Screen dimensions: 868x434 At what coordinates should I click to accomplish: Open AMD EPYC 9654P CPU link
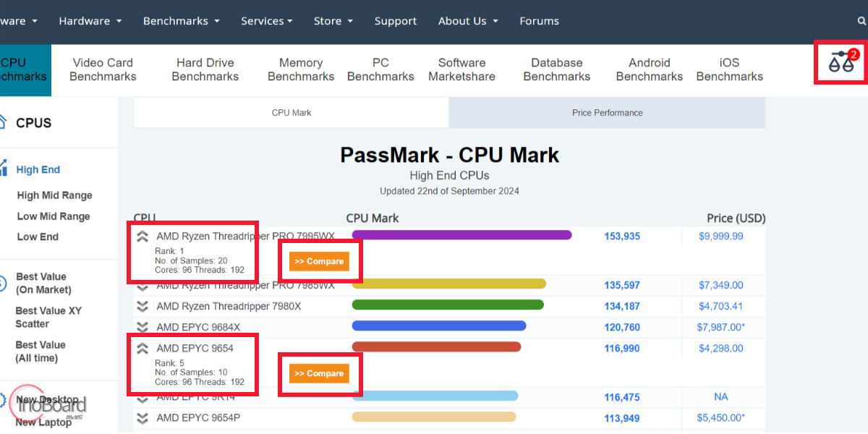click(x=198, y=418)
